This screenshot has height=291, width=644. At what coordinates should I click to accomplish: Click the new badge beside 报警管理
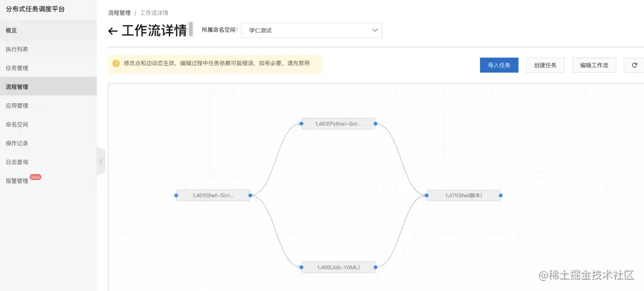pos(36,177)
